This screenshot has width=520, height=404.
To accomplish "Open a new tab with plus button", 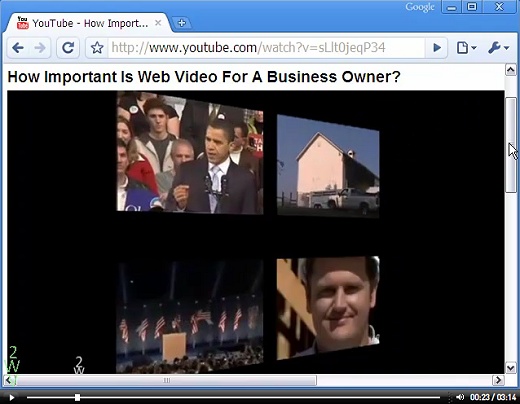I will point(182,23).
